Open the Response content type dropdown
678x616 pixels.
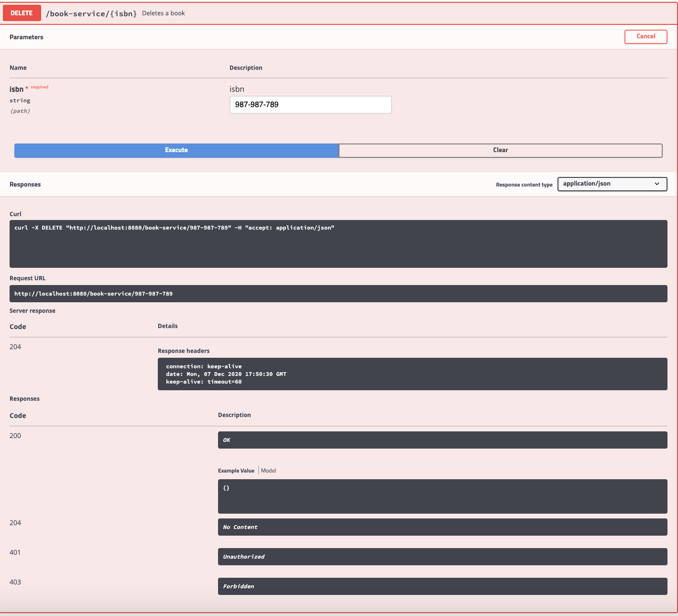(x=612, y=184)
